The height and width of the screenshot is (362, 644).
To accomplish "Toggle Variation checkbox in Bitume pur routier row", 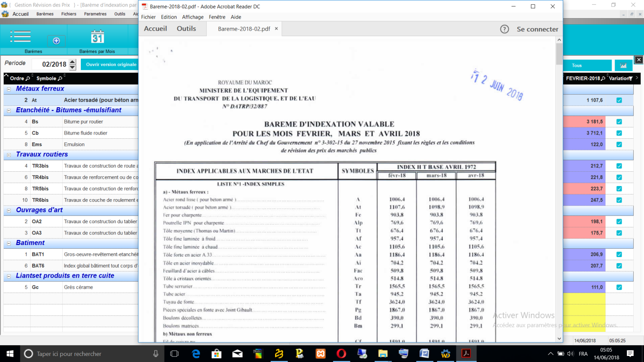I will 619,122.
